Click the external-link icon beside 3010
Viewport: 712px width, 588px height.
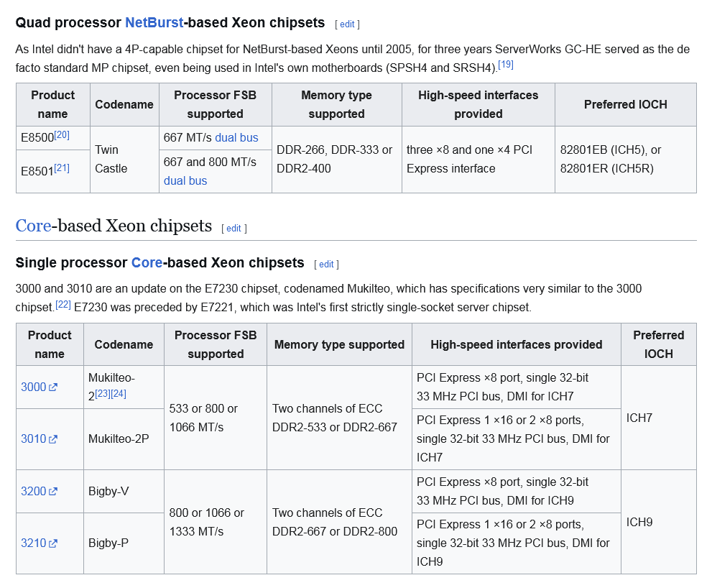(53, 439)
